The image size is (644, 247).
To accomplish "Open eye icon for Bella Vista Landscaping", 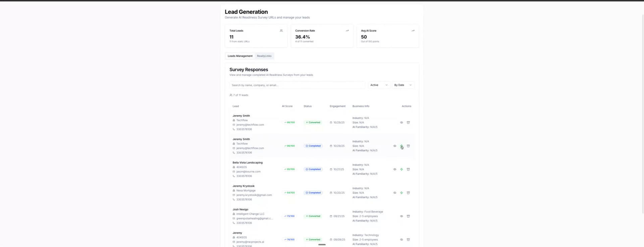I will pos(395,169).
